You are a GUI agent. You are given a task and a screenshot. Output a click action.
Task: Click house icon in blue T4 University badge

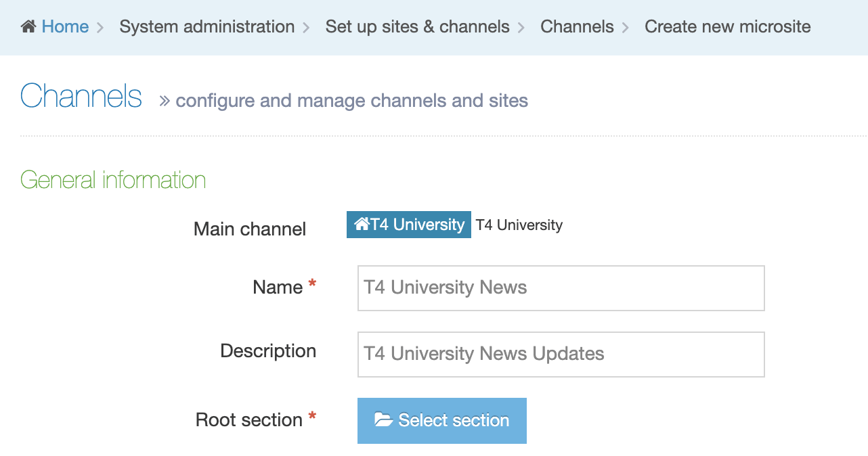click(362, 224)
